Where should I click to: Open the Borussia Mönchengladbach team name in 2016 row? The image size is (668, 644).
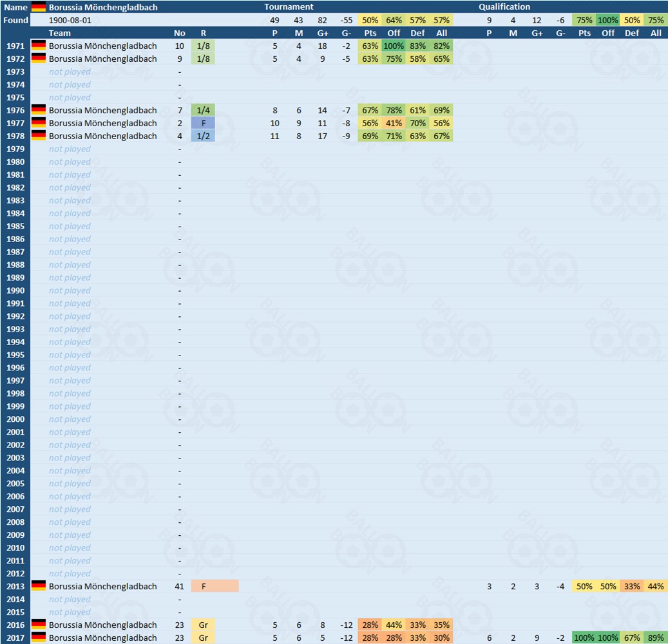click(102, 625)
